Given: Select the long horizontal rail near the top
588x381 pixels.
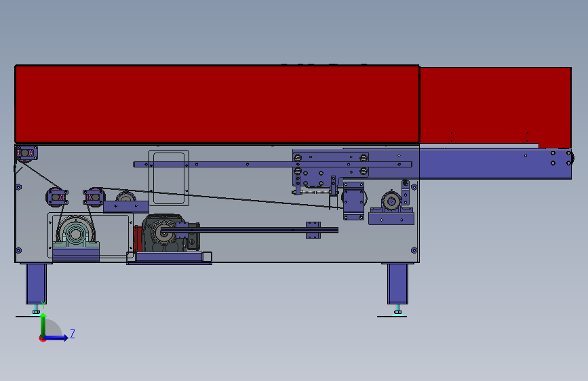Looking at the screenshot, I should [272, 164].
